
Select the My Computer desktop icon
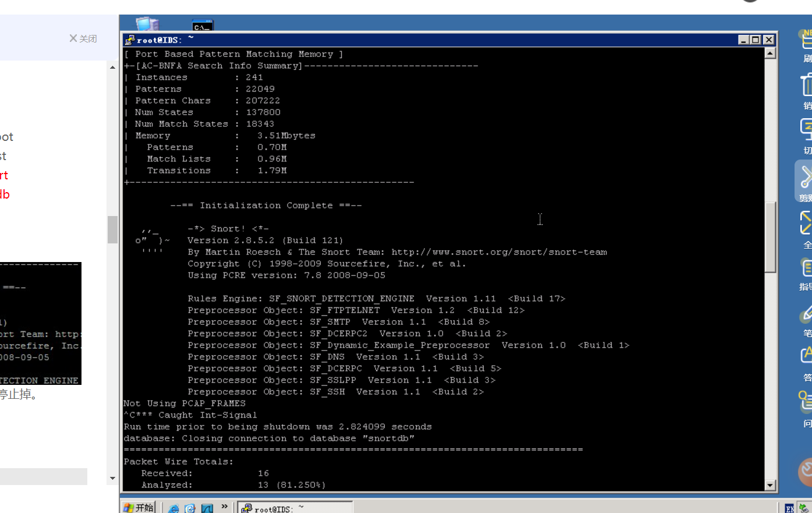pos(147,24)
